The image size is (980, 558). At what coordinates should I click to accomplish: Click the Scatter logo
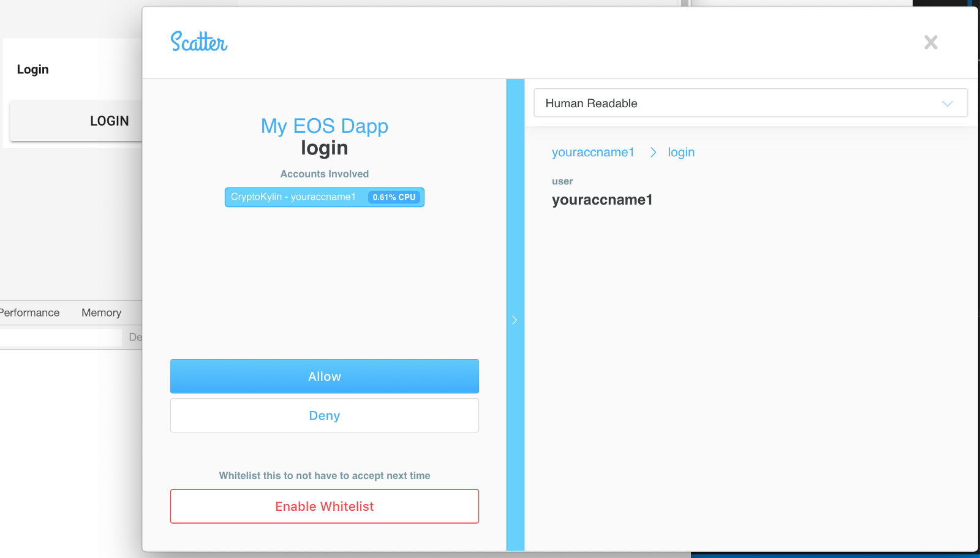coord(199,41)
